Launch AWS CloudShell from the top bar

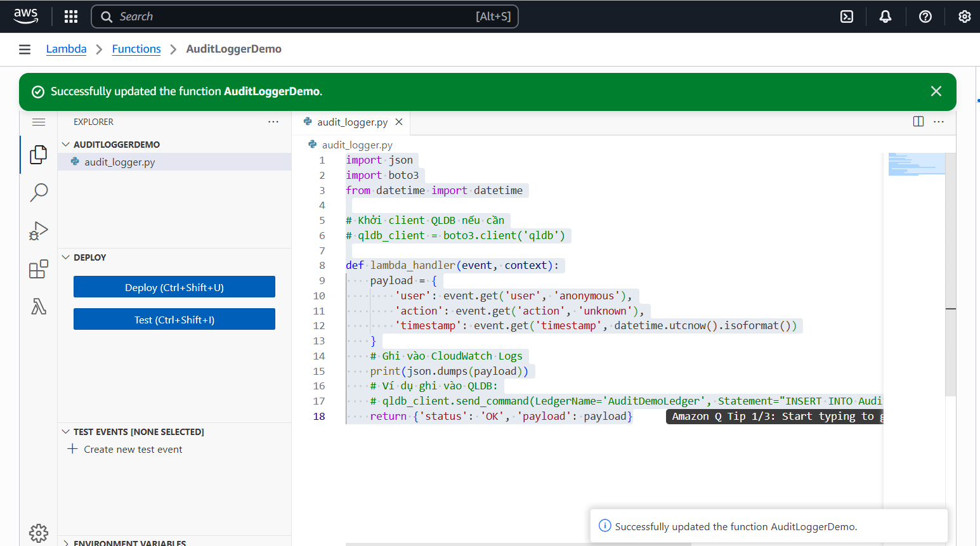click(x=847, y=16)
